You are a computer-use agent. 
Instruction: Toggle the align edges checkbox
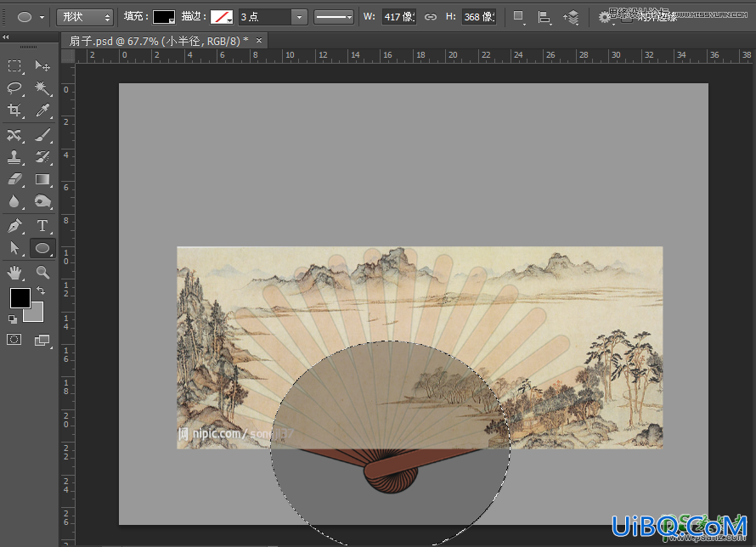click(626, 19)
